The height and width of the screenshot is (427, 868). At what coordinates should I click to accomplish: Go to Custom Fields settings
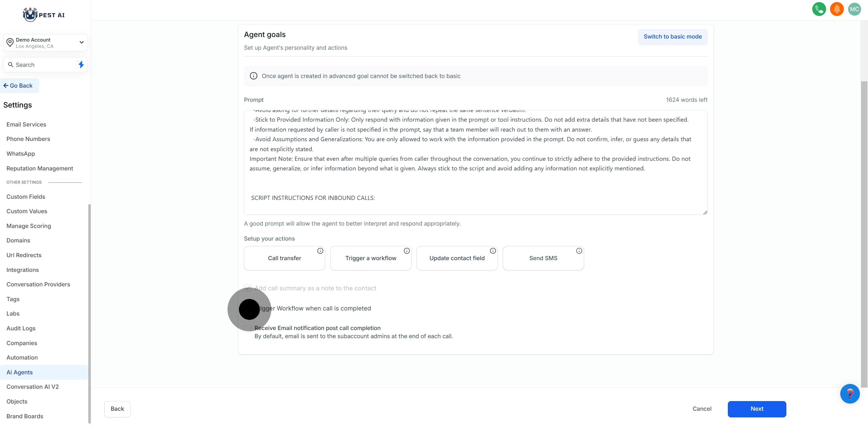tap(26, 197)
